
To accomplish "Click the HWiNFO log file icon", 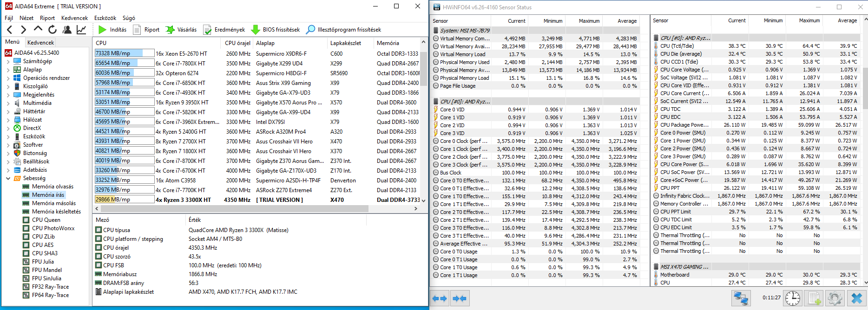I will [x=814, y=298].
